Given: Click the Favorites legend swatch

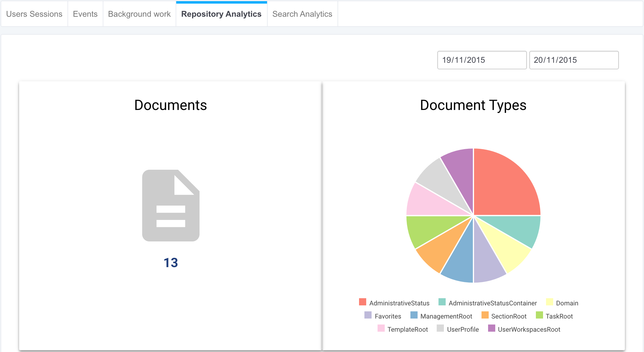Looking at the screenshot, I should coord(368,315).
